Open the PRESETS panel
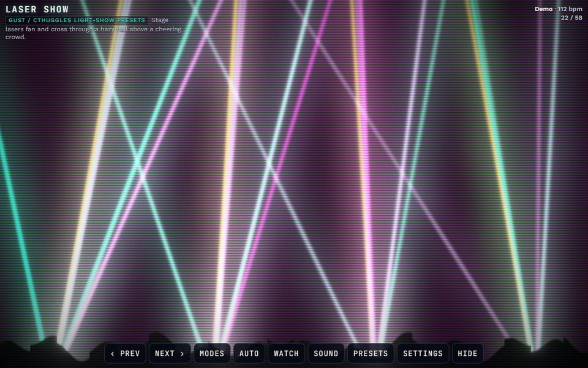The width and height of the screenshot is (588, 368). pyautogui.click(x=371, y=353)
